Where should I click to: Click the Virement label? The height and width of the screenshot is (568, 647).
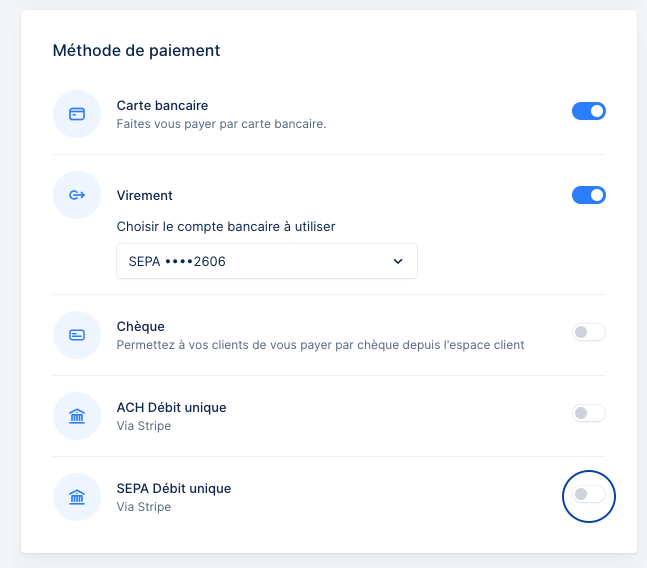(x=144, y=196)
